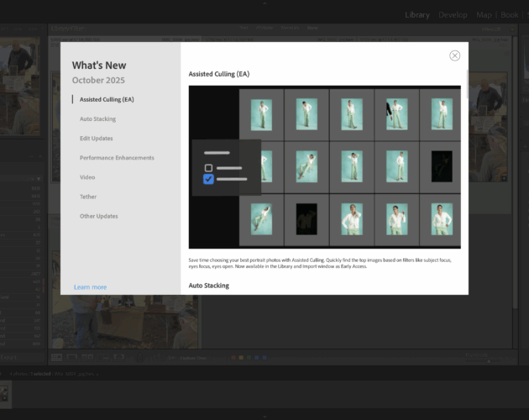Screen dimensions: 529x420
Task: Click the What's New dialog scrollbar
Action: 466,84
